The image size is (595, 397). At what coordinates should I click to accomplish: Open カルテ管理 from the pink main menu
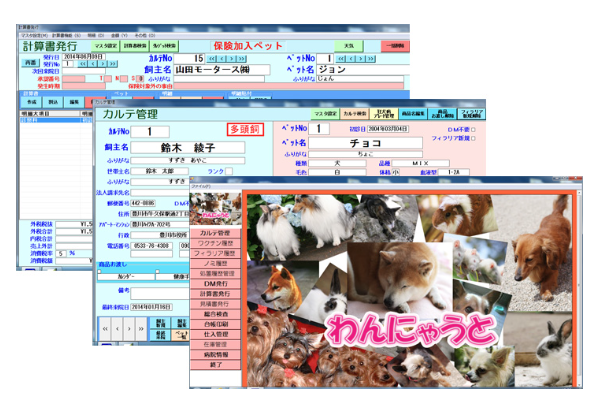click(215, 233)
